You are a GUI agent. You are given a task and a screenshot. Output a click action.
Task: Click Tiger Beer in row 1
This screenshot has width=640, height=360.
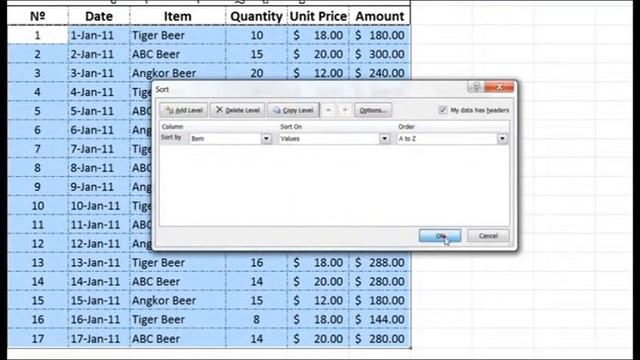click(178, 35)
